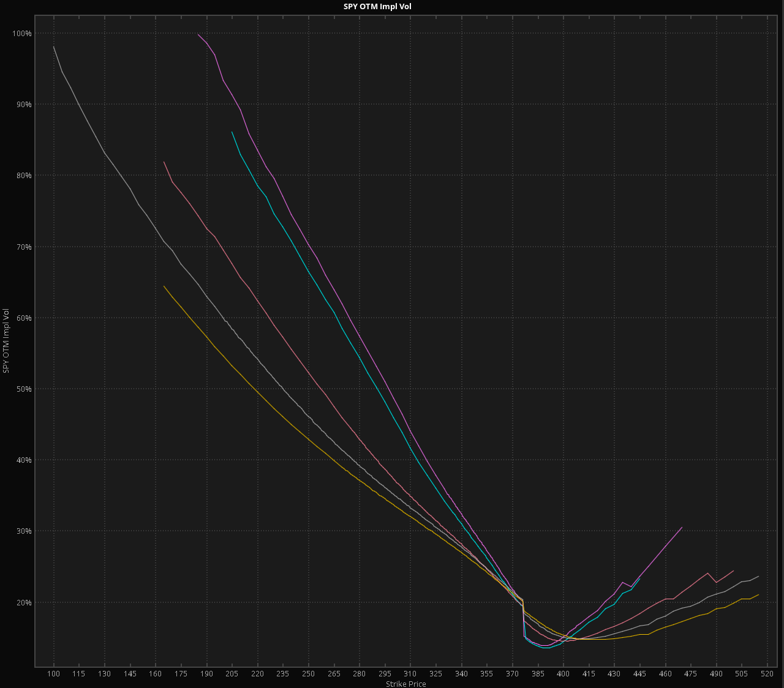Click the gray curve's right endpoint
The width and height of the screenshot is (784, 688).
(x=758, y=576)
